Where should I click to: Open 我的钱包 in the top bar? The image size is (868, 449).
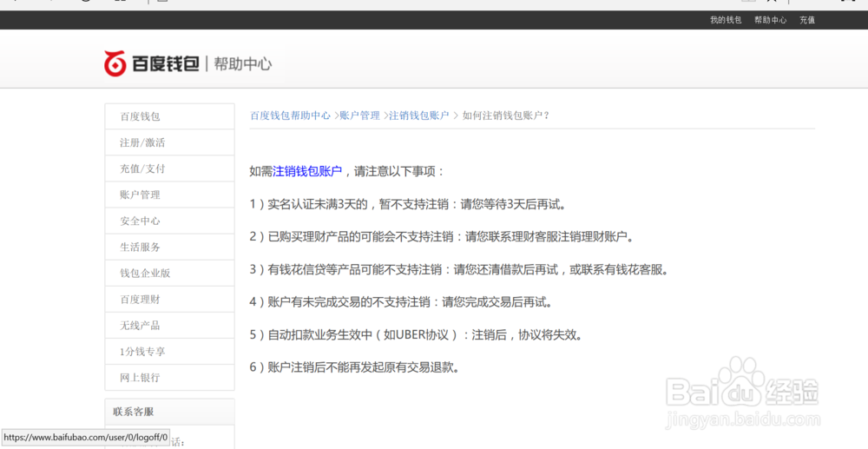pyautogui.click(x=725, y=20)
